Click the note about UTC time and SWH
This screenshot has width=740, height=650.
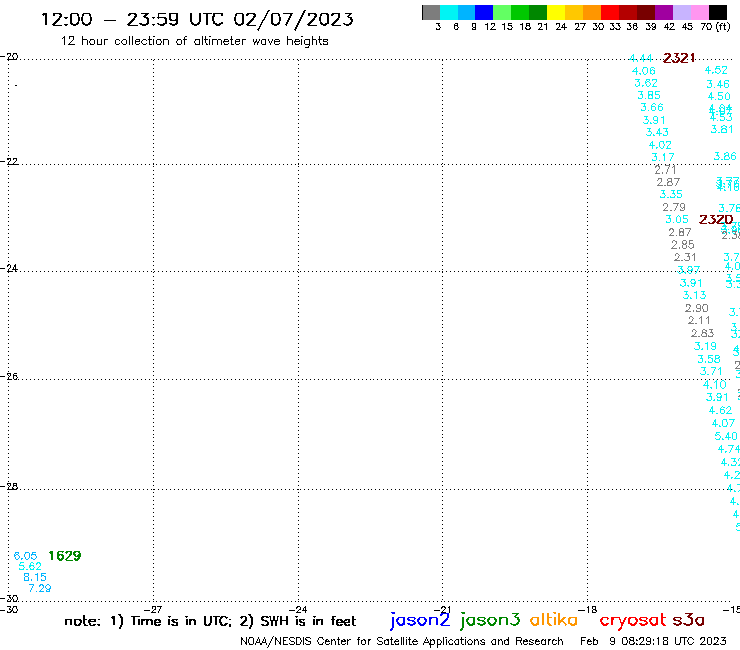pos(210,621)
